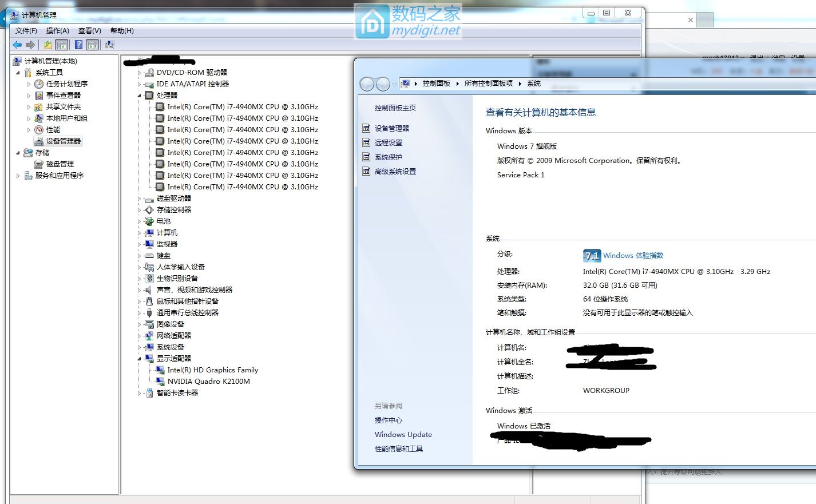This screenshot has height=504, width=816.
Task: Select the NVIDIA Quadro K2100M adapter
Action: pyautogui.click(x=208, y=381)
